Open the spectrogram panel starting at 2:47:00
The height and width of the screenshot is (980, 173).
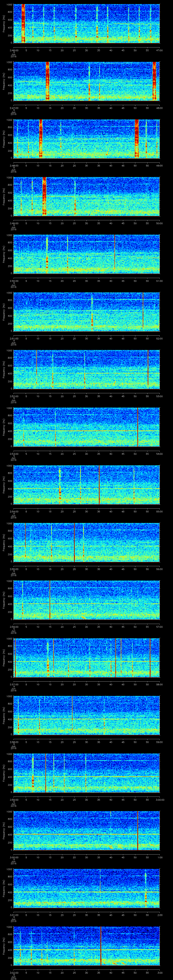87,81
